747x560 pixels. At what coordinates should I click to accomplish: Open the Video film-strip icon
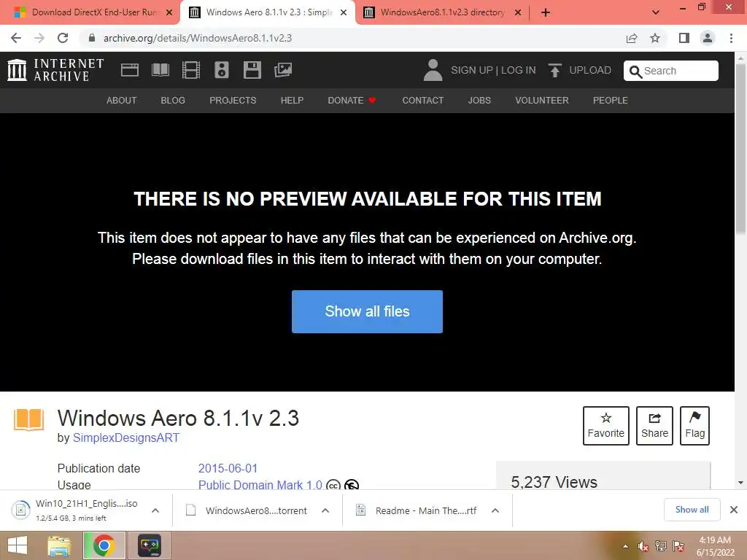(x=191, y=70)
